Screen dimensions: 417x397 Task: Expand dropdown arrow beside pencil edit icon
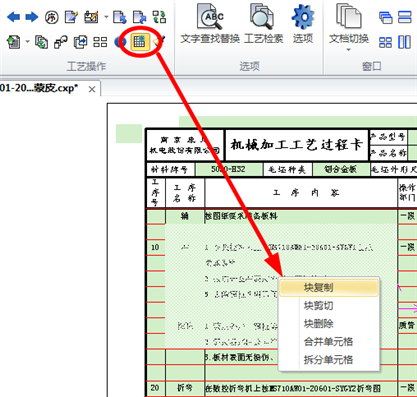[x=106, y=17]
